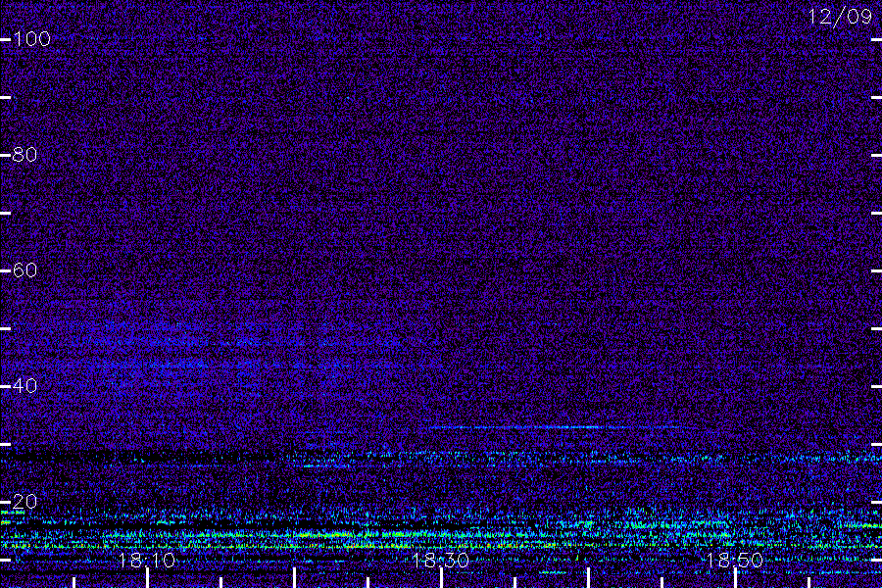Image resolution: width=882 pixels, height=588 pixels.
Task: Click the 20 frequency axis label
Action: coord(24,502)
